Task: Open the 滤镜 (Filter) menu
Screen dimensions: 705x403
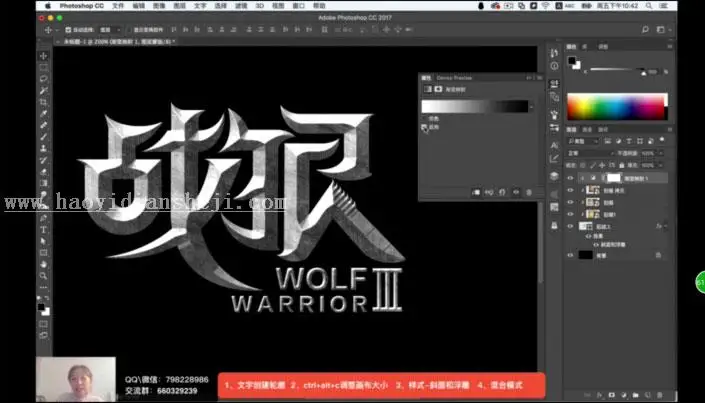Action: tap(241, 6)
